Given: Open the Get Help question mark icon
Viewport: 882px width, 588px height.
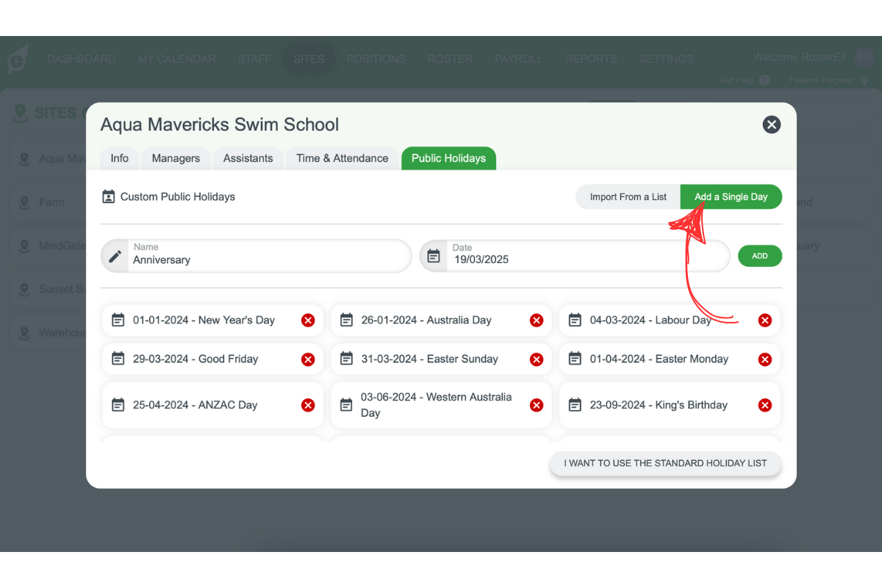Looking at the screenshot, I should click(x=765, y=81).
